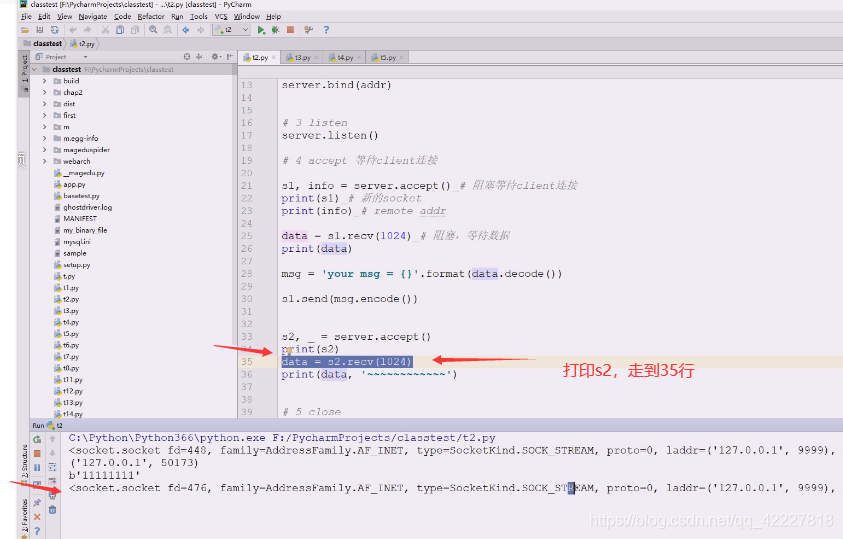Start debugging with the bug icon

(x=275, y=30)
